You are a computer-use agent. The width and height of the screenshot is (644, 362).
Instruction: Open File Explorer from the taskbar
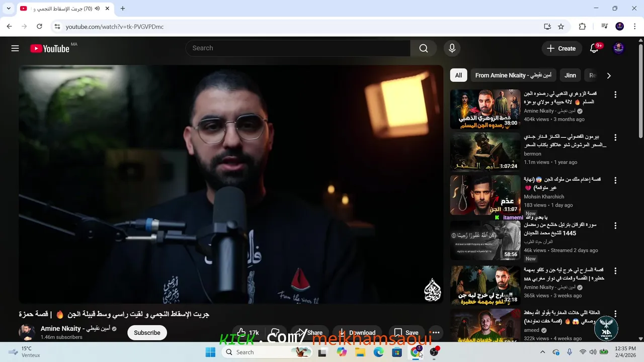click(x=360, y=352)
